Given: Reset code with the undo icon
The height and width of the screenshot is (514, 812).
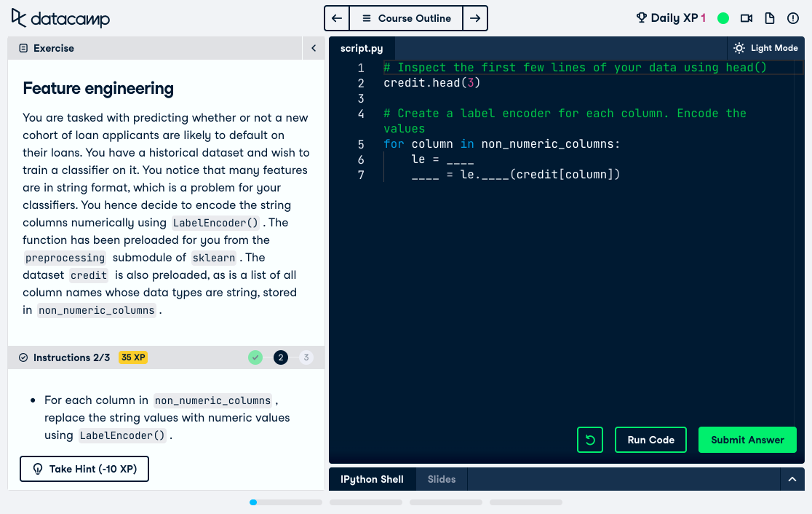Looking at the screenshot, I should (590, 440).
